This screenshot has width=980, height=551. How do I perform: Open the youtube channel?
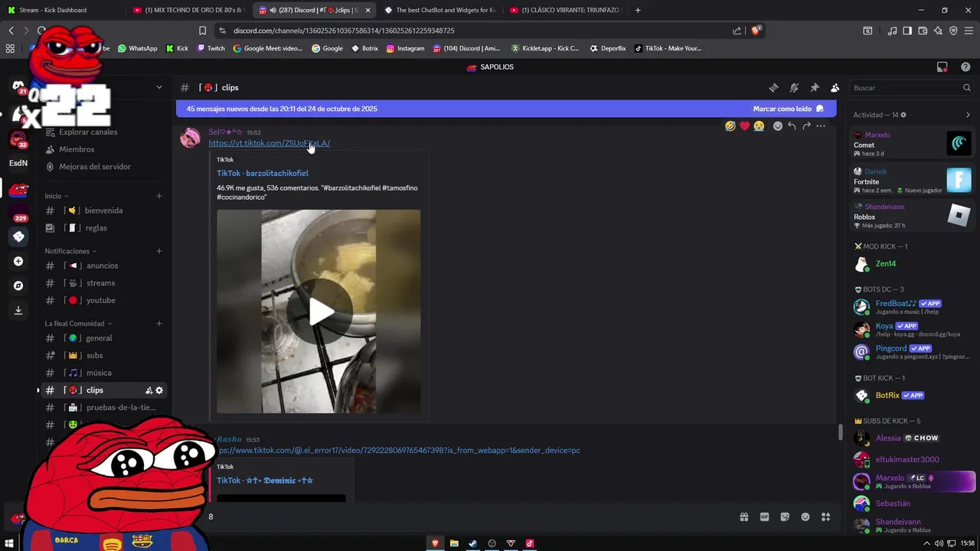[104, 301]
